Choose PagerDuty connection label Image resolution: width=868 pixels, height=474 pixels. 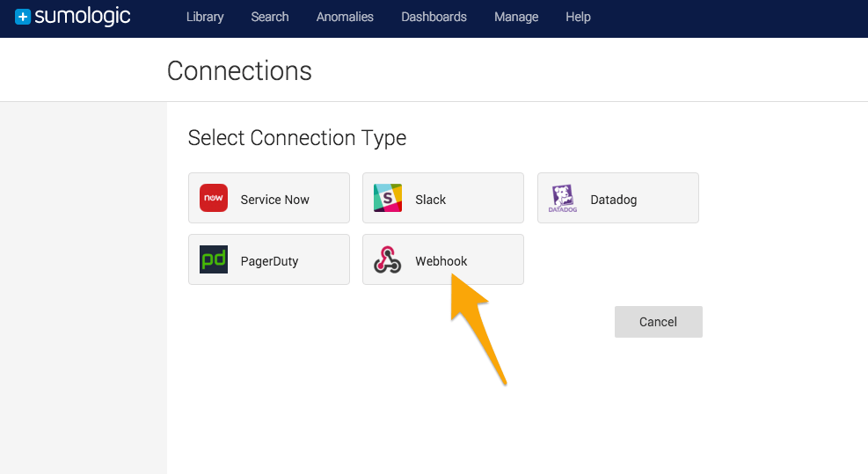[x=269, y=261]
